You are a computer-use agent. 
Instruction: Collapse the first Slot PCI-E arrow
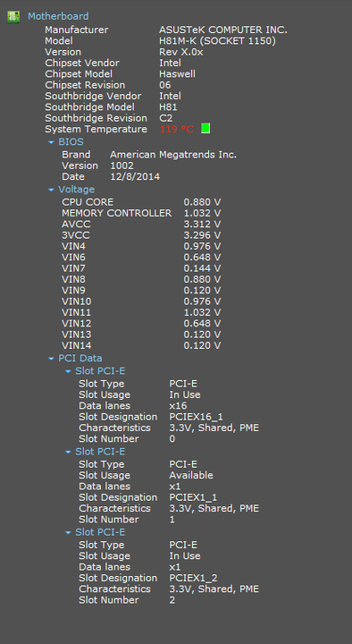pyautogui.click(x=68, y=371)
